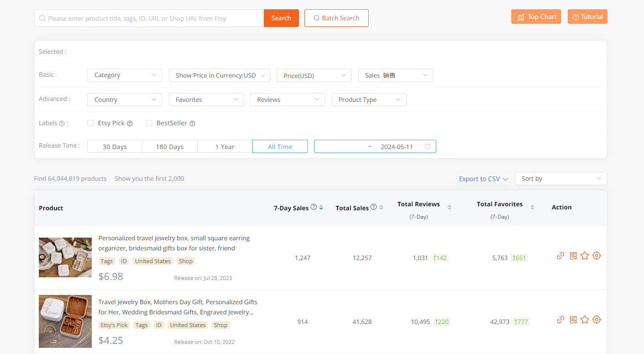Start tracking the first product via target icon
Image resolution: width=644 pixels, height=354 pixels.
(x=596, y=255)
